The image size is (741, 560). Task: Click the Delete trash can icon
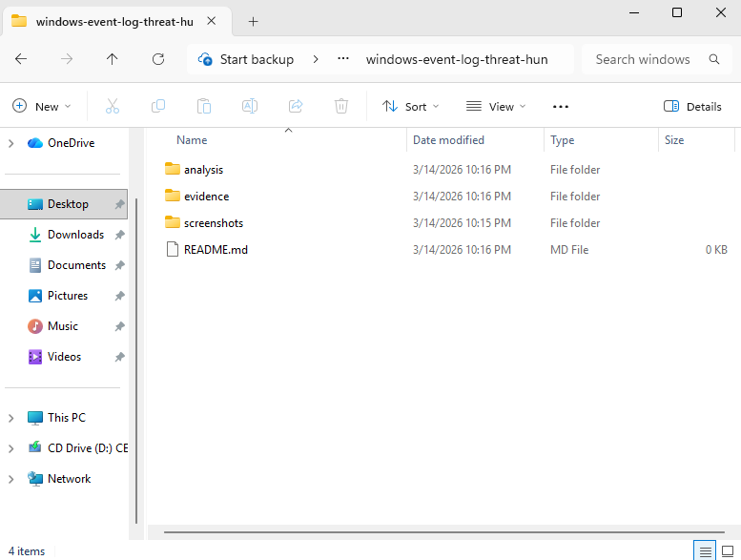(341, 106)
